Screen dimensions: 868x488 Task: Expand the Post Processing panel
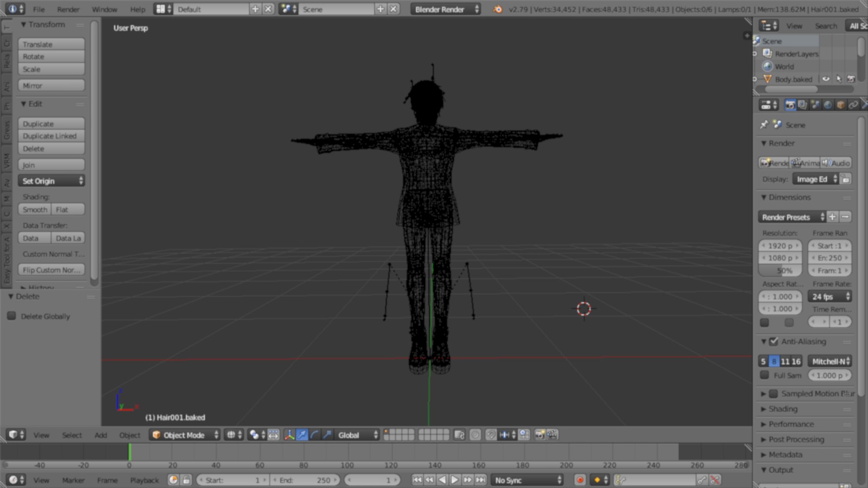click(x=796, y=439)
